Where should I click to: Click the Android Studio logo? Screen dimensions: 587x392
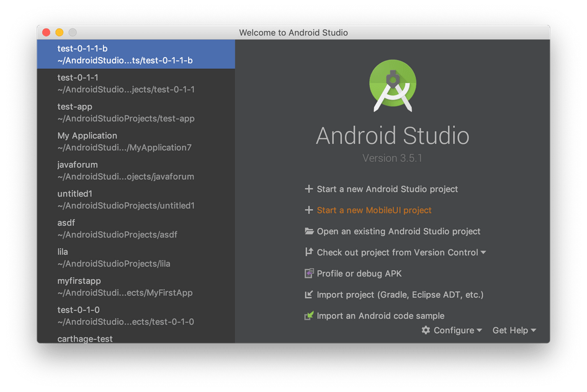coord(393,86)
